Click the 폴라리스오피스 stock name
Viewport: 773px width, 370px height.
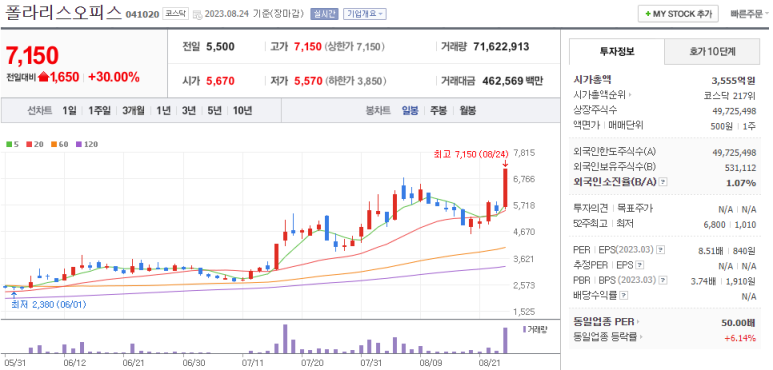(63, 12)
